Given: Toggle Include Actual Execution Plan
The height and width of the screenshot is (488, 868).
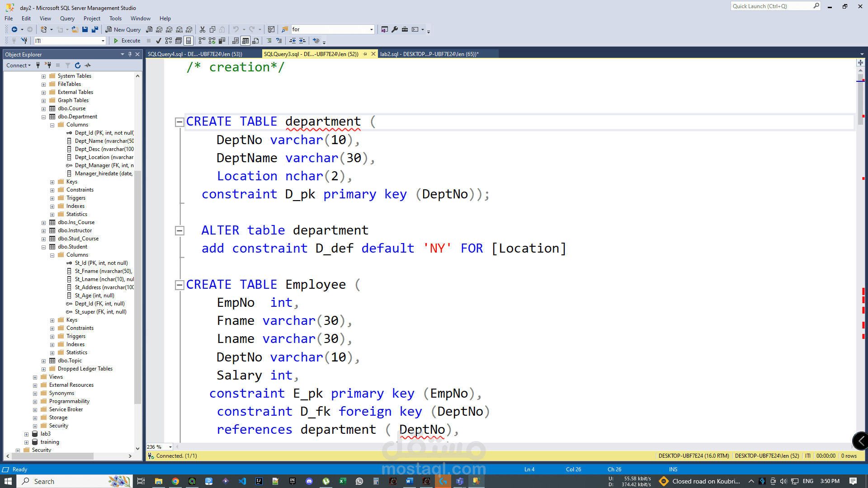Looking at the screenshot, I should [202, 41].
